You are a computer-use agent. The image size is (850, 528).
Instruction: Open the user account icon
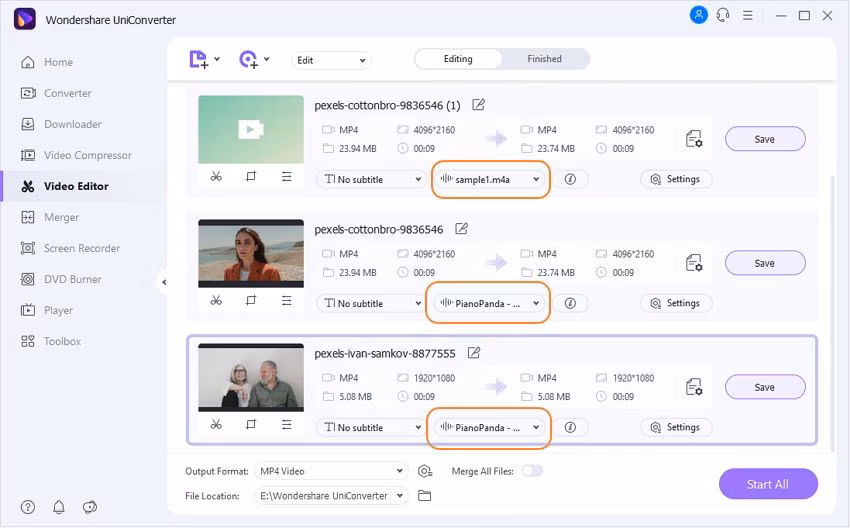698,15
